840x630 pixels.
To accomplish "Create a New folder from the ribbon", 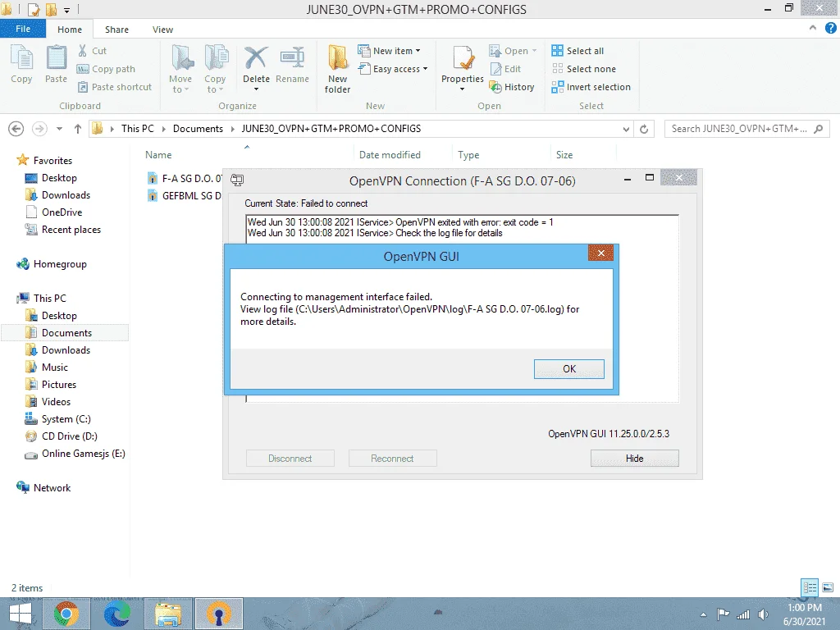I will pos(337,69).
